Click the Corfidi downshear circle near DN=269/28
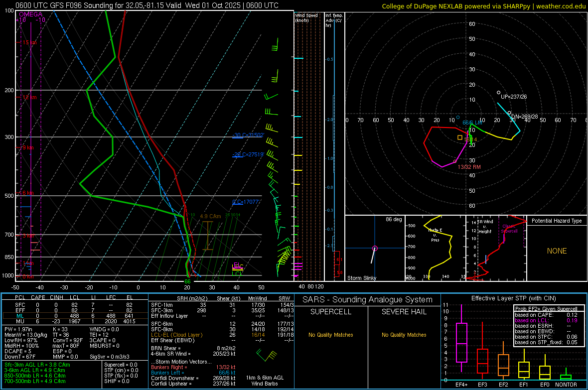 509,113
